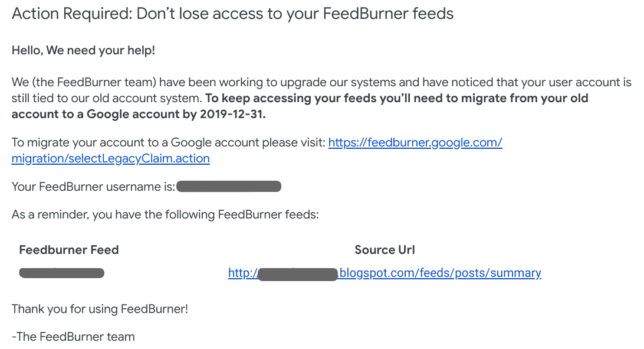This screenshot has width=644, height=349.
Task: Click the Action Required subject heading
Action: [232, 14]
